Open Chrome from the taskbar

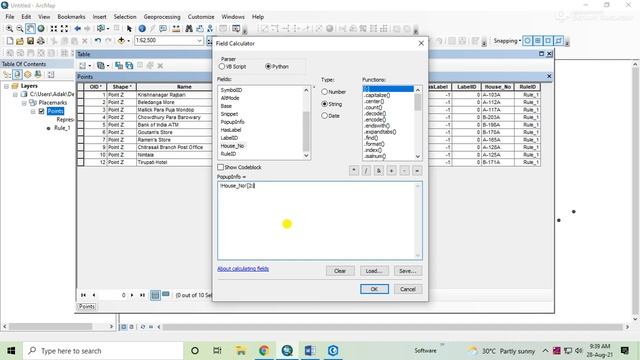click(x=264, y=351)
